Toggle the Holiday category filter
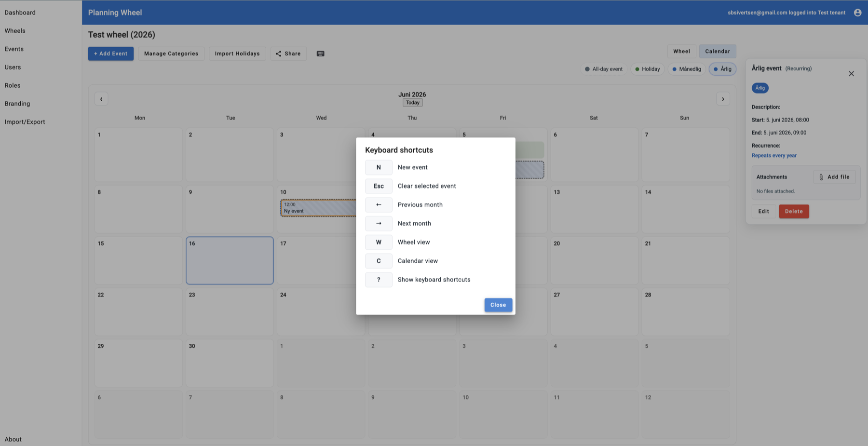Viewport: 868px width, 446px height. 647,69
